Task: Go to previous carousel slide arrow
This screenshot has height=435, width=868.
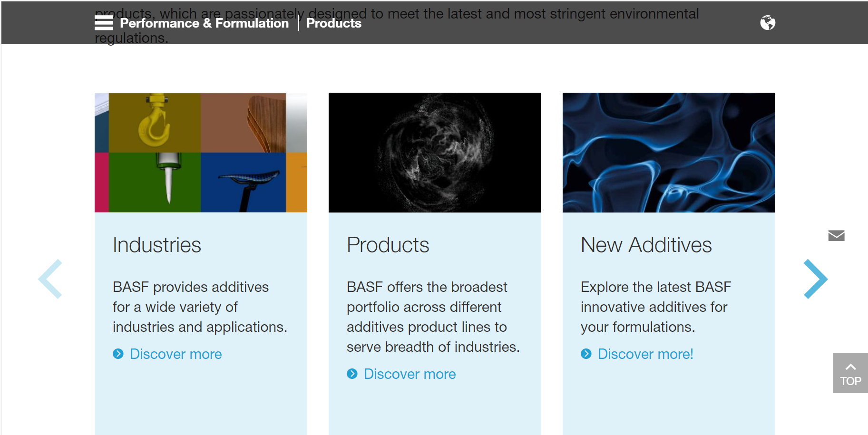Action: (x=50, y=279)
